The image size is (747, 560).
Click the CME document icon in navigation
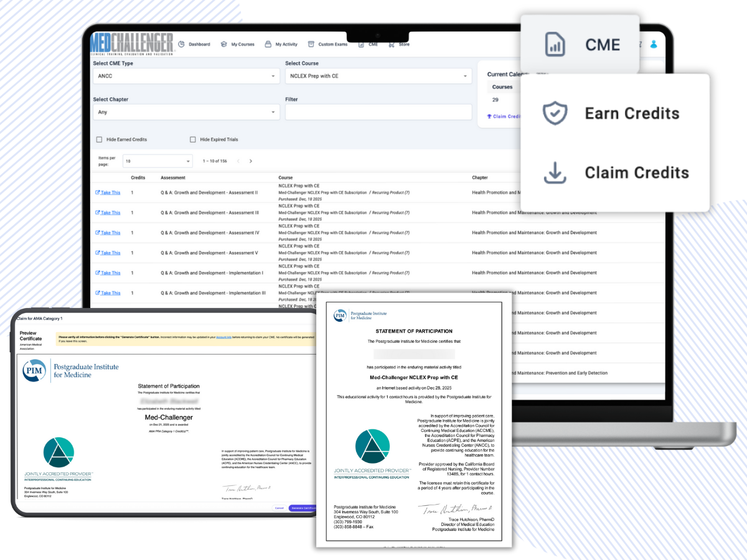coord(361,44)
